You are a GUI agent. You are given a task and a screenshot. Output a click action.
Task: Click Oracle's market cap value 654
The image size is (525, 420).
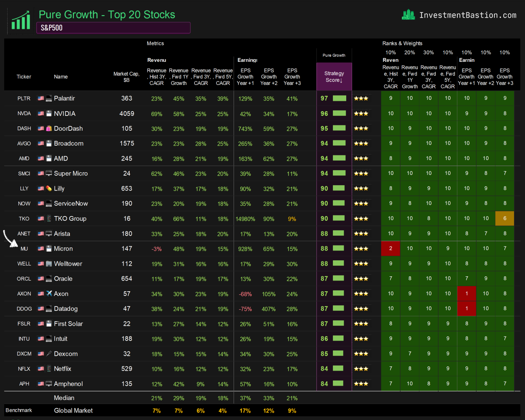pyautogui.click(x=127, y=279)
